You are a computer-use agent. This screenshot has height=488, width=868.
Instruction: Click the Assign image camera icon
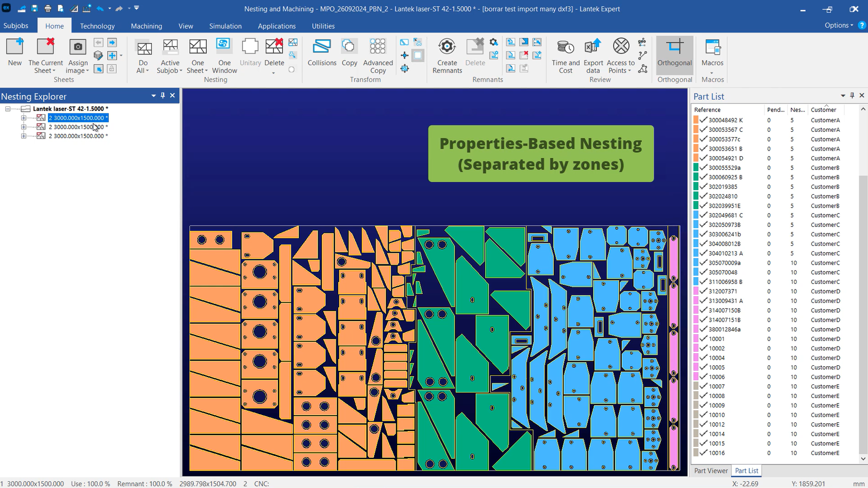coord(77,47)
